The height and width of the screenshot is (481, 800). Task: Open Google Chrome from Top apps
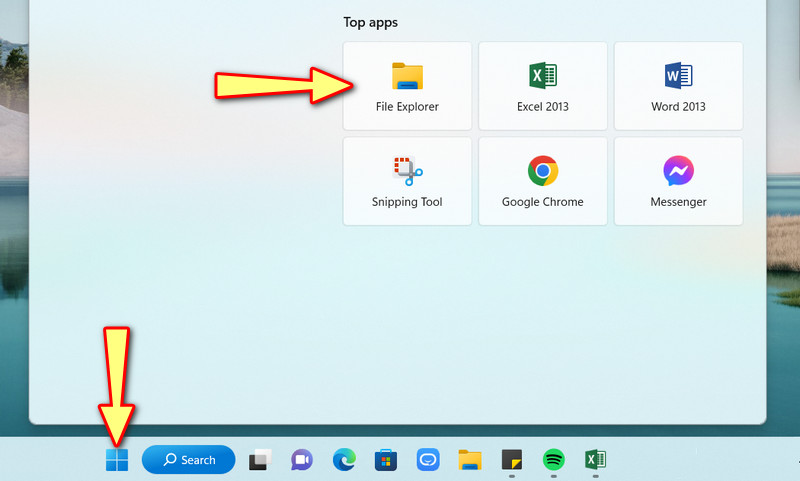point(543,182)
